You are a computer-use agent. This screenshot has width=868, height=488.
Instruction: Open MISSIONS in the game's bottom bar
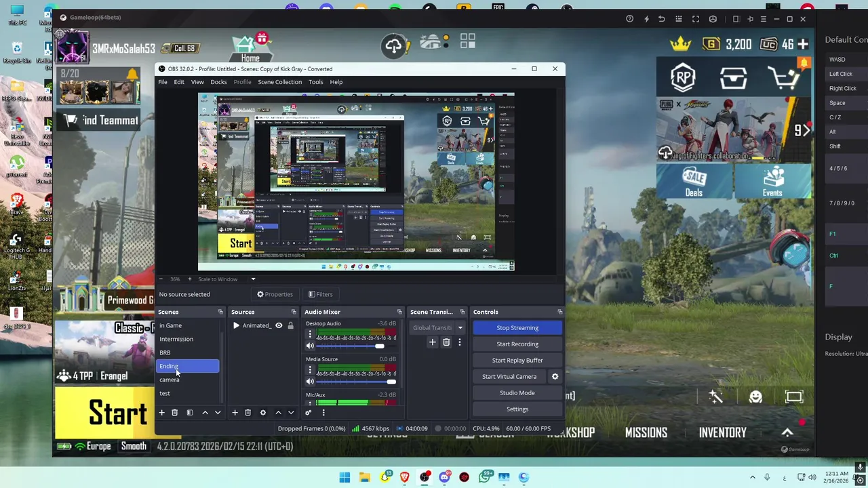point(646,432)
